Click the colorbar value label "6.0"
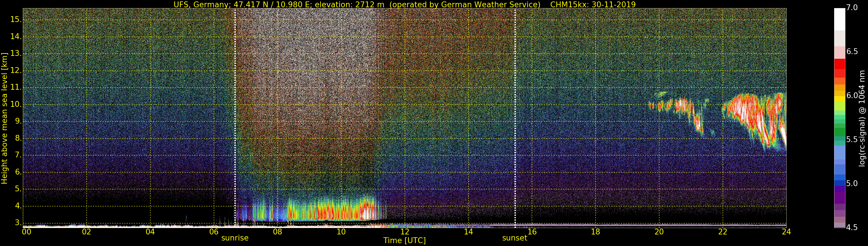Screen dimensions: 868x246 point(852,96)
